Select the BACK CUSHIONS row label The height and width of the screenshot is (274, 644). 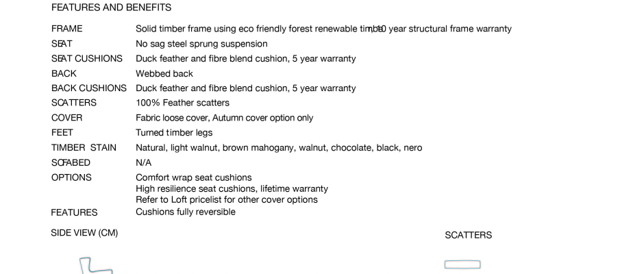pos(89,88)
